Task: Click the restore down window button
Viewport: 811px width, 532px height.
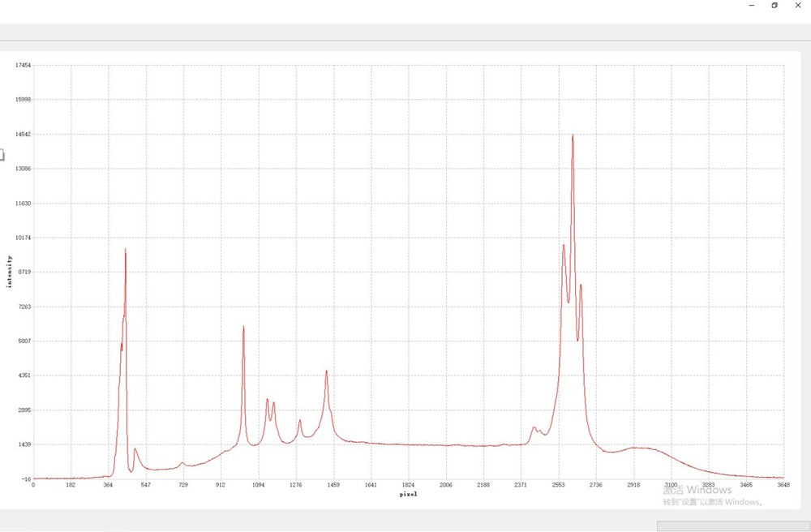Action: click(775, 6)
